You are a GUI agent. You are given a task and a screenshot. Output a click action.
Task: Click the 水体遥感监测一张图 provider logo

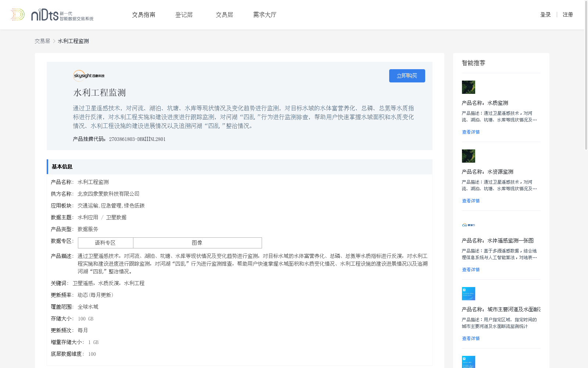(x=469, y=225)
